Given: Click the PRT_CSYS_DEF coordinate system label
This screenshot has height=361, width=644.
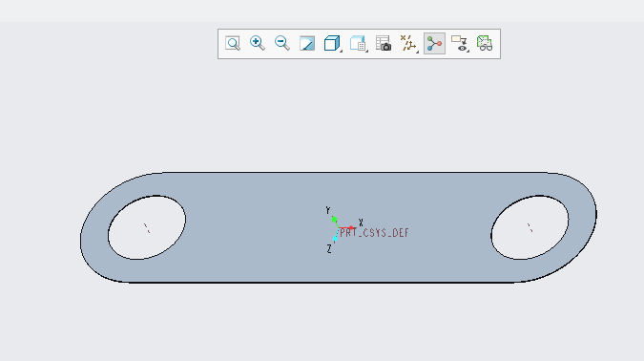Looking at the screenshot, I should tap(374, 233).
